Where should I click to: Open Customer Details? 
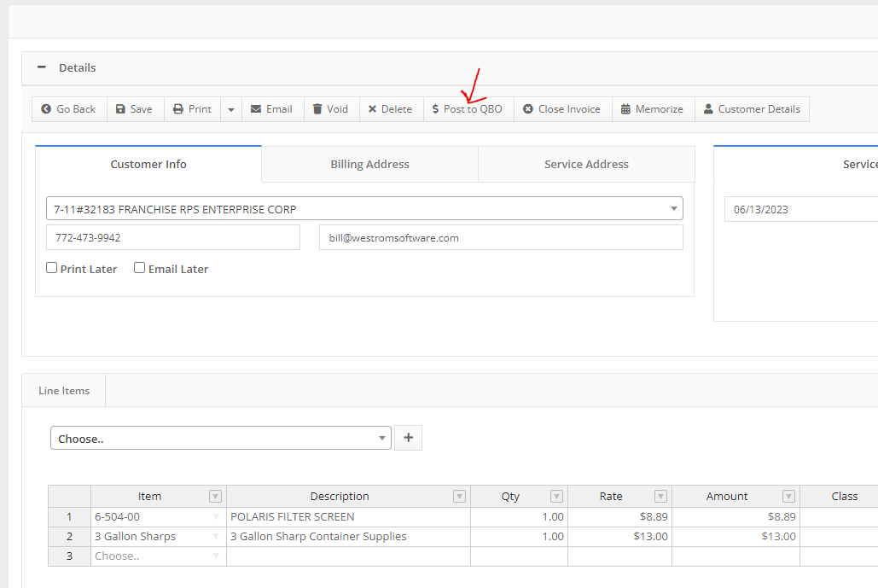click(x=752, y=109)
